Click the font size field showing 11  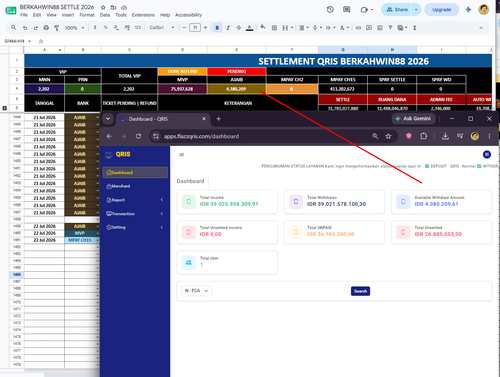[195, 28]
